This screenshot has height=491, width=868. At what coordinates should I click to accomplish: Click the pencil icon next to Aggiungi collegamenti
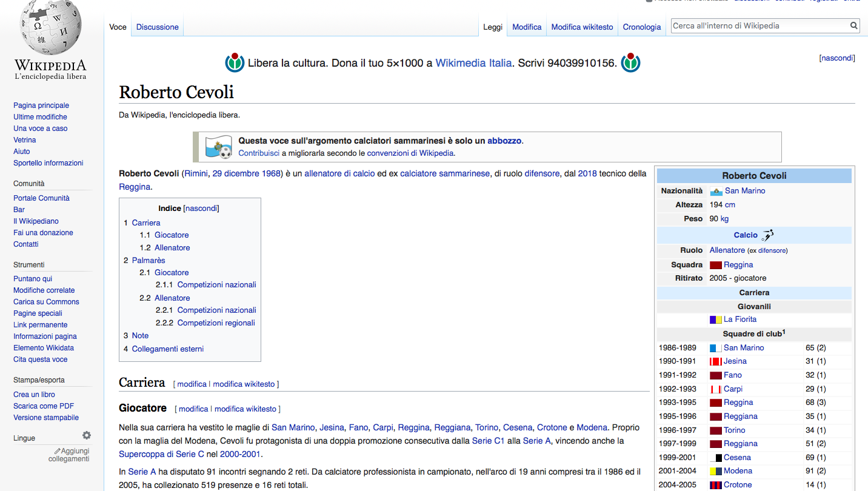click(58, 451)
